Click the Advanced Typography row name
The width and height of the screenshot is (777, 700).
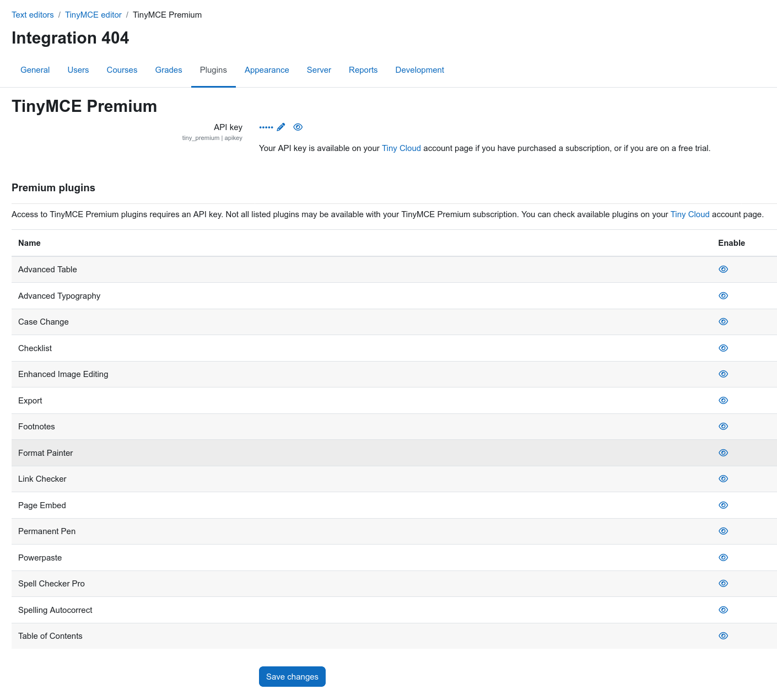click(x=59, y=296)
